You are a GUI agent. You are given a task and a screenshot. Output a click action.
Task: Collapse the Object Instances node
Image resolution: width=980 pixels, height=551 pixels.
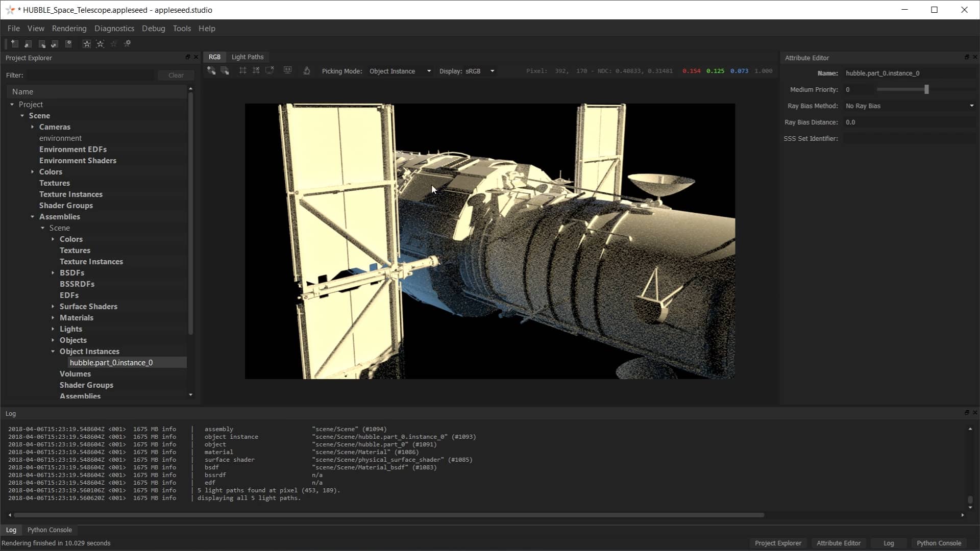53,352
